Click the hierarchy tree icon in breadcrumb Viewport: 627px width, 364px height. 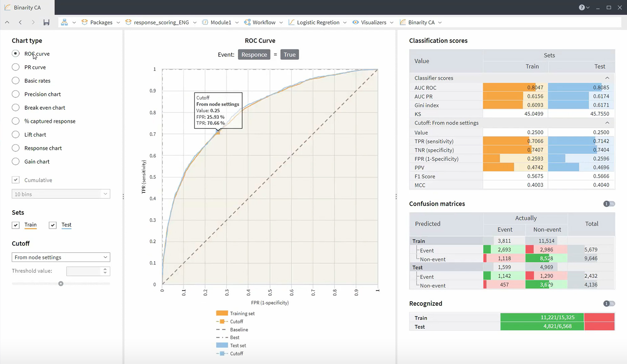(x=64, y=22)
